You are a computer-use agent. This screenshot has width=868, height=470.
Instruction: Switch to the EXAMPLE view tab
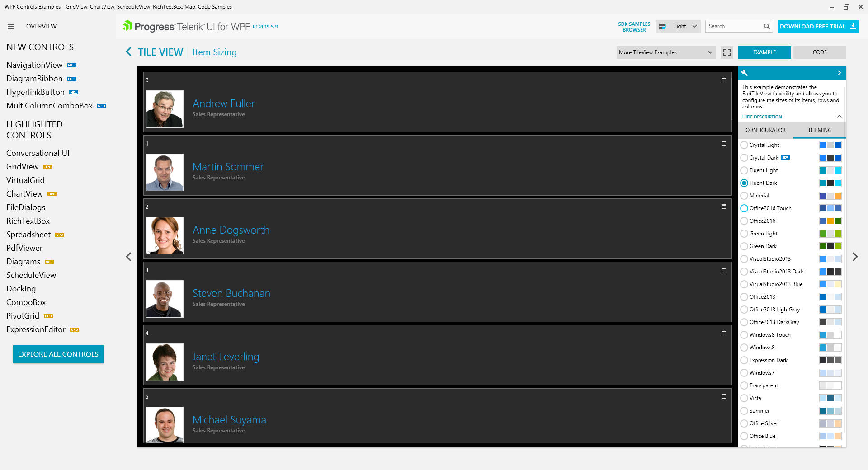[764, 52]
